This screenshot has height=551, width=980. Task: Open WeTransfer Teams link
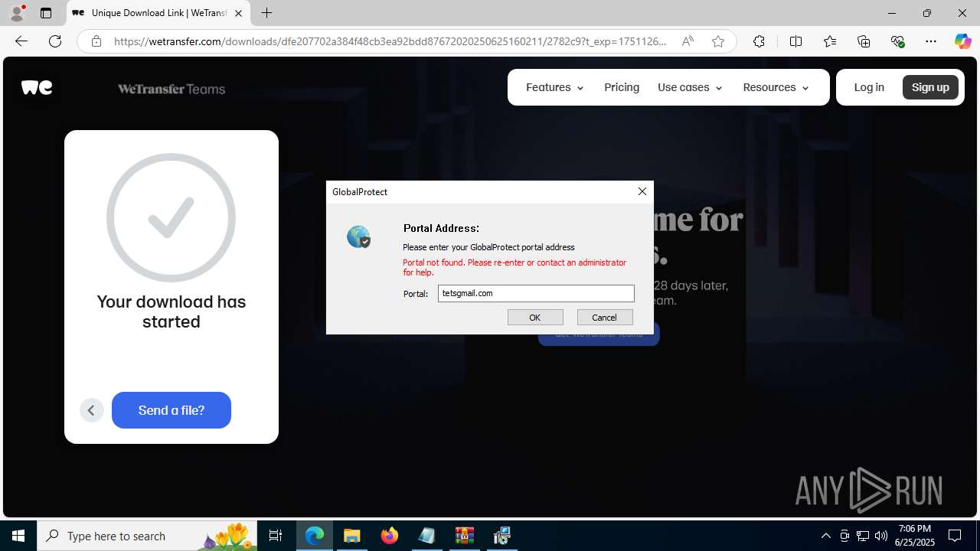[x=171, y=89]
